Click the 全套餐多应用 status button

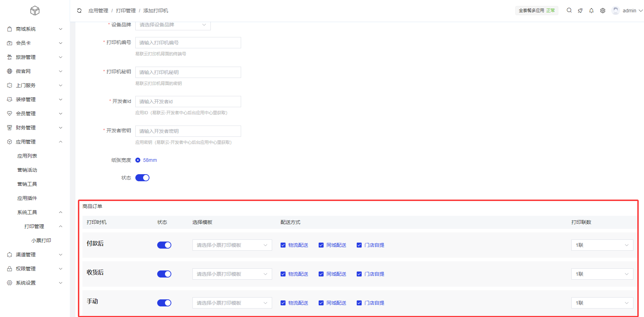point(536,11)
